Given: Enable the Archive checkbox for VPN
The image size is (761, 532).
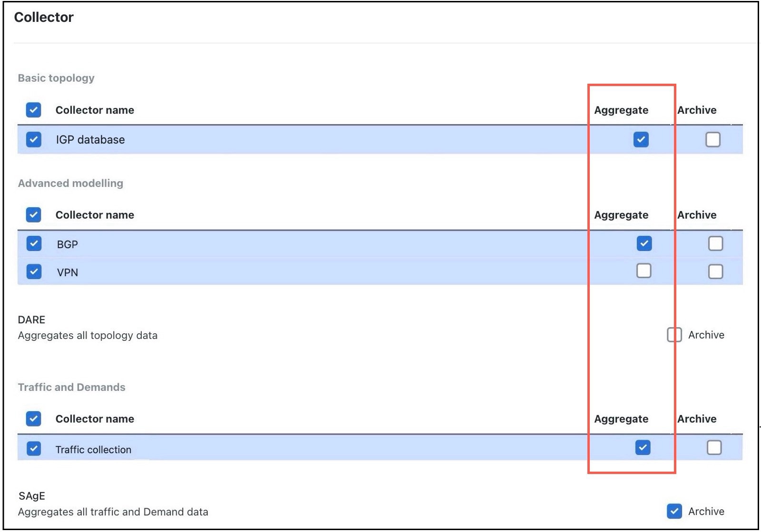Looking at the screenshot, I should (x=715, y=271).
